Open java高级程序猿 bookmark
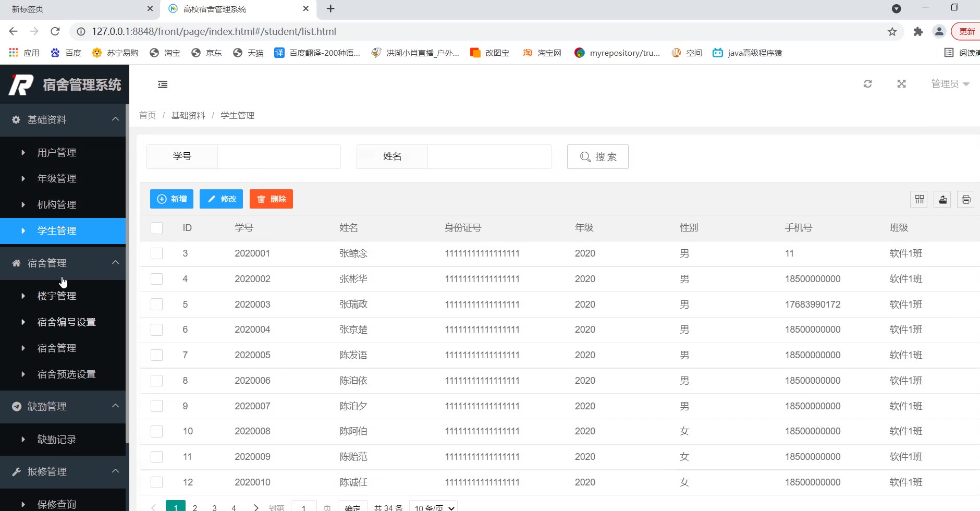The image size is (980, 511). 747,53
